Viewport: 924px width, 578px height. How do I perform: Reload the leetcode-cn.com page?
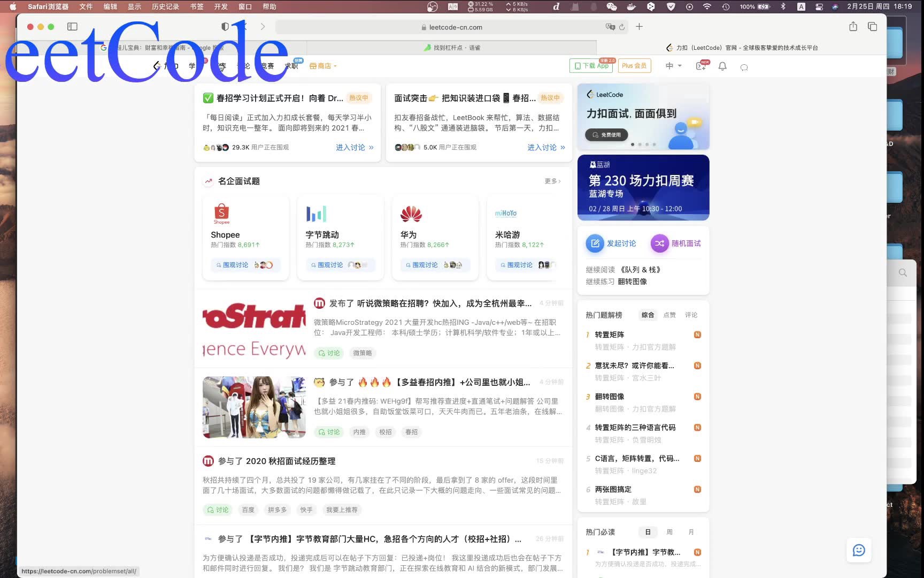tap(622, 27)
